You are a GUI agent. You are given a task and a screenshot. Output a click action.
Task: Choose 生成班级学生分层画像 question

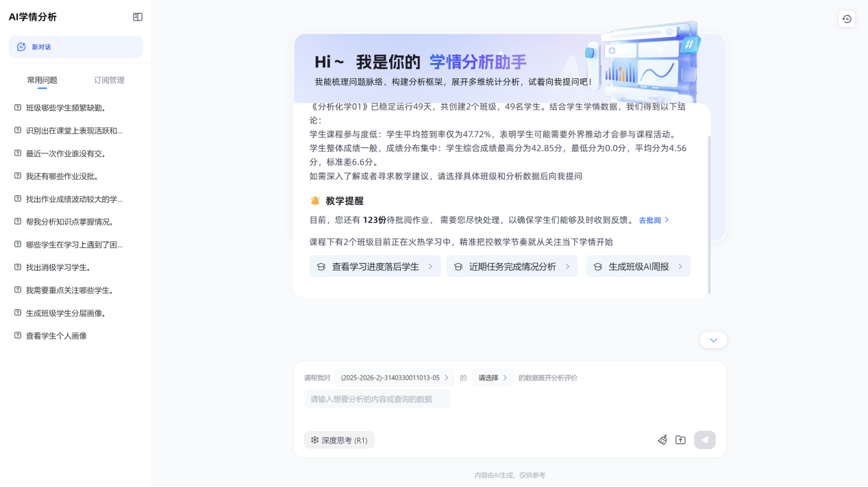coord(66,313)
